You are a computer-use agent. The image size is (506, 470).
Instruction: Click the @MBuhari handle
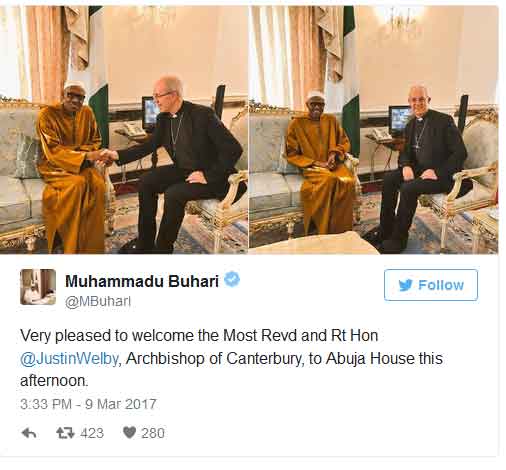[98, 301]
